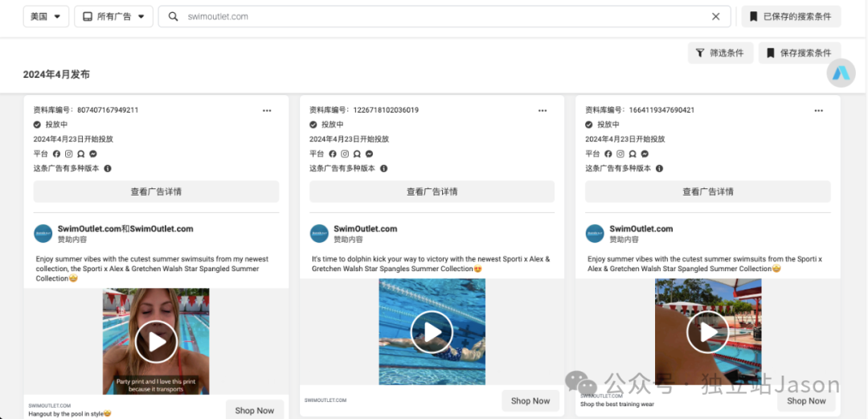Screen dimensions: 868x419
Task: Click multiple-versions info icon in ad 1664119347690421
Action: (x=659, y=169)
